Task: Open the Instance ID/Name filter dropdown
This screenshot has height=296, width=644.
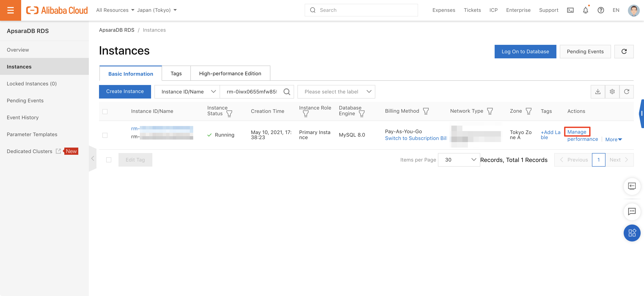Action: tap(187, 92)
